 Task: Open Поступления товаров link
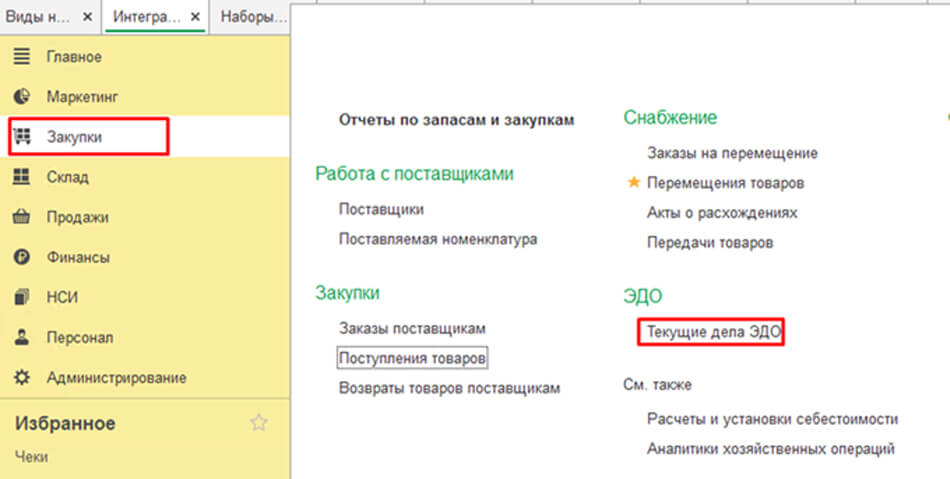(412, 358)
